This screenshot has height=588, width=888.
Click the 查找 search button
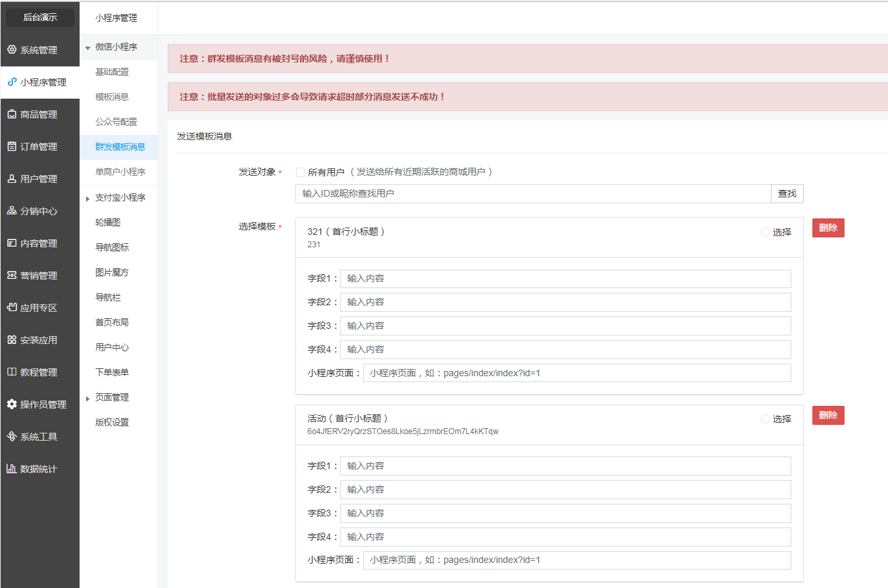[x=787, y=193]
